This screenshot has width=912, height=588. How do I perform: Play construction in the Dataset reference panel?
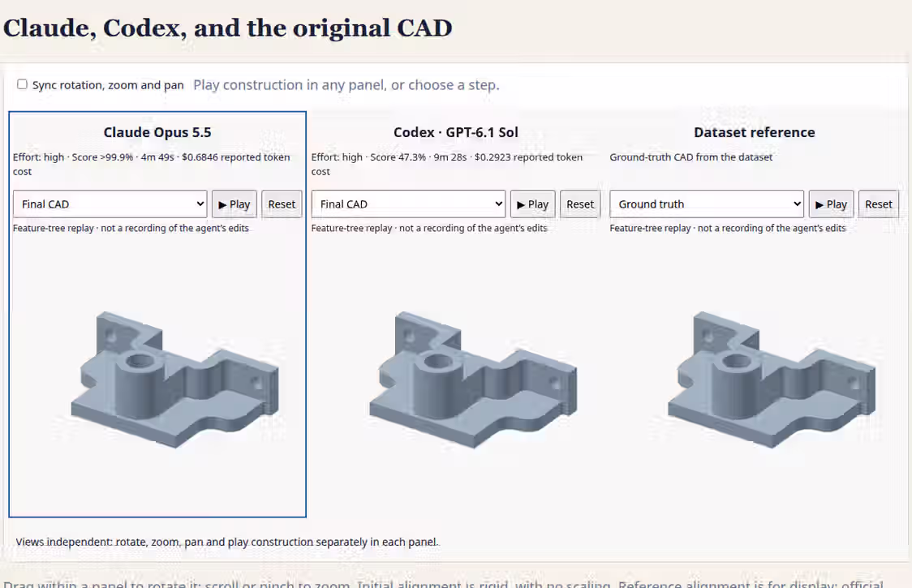coord(831,204)
